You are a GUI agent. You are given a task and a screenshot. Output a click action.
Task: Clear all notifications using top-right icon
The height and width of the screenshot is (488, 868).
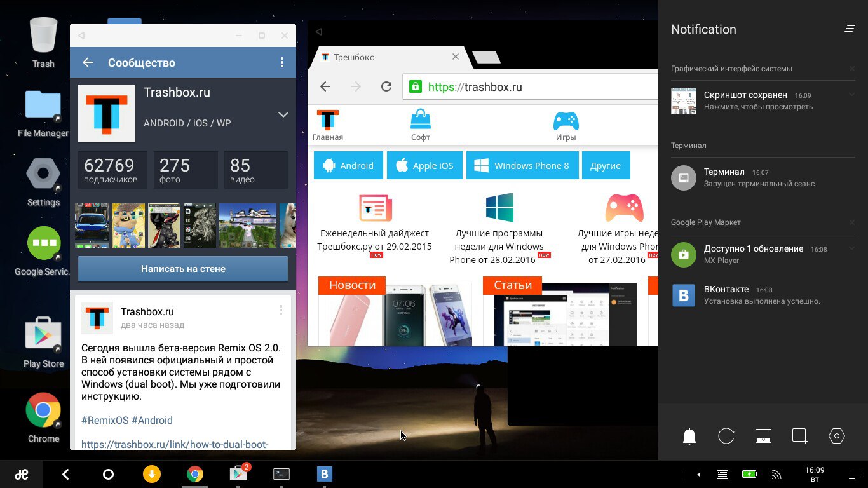click(x=850, y=29)
